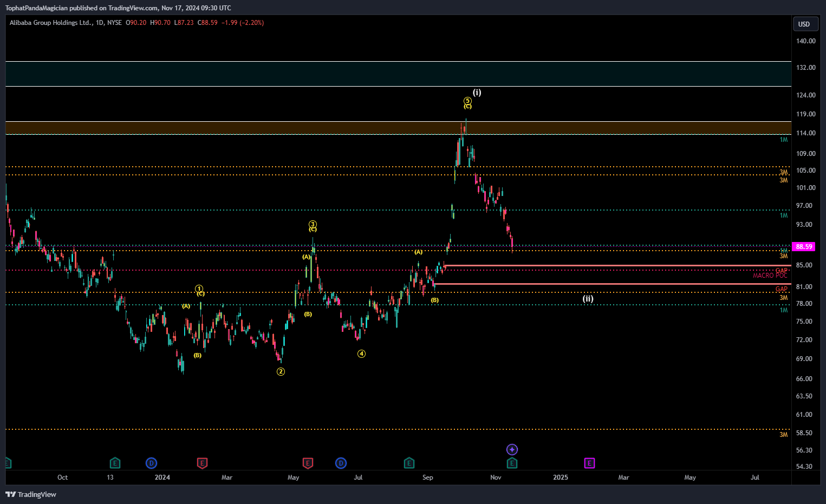This screenshot has width=826, height=504.
Task: Click the green earnings E marker before Sep
Action: (409, 463)
